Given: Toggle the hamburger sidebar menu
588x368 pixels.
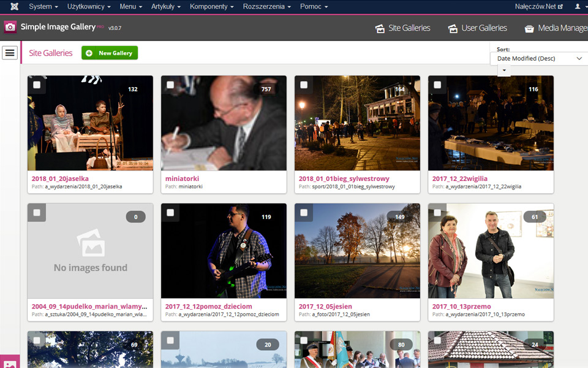Looking at the screenshot, I should [10, 53].
